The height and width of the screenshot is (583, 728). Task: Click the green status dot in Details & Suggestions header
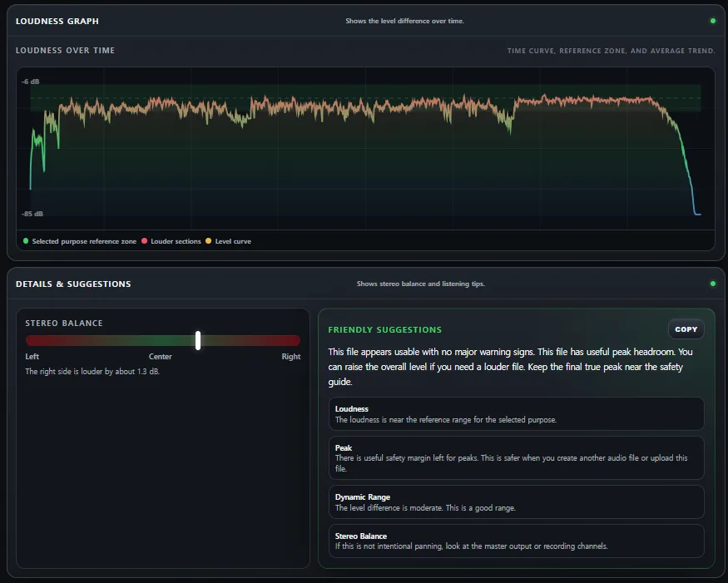[713, 284]
